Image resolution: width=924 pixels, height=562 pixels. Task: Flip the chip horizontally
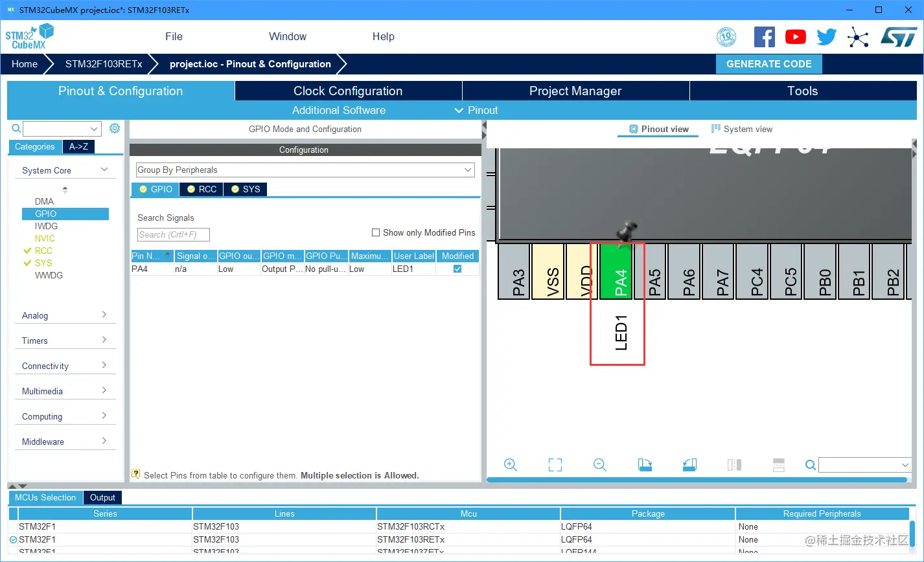point(734,465)
